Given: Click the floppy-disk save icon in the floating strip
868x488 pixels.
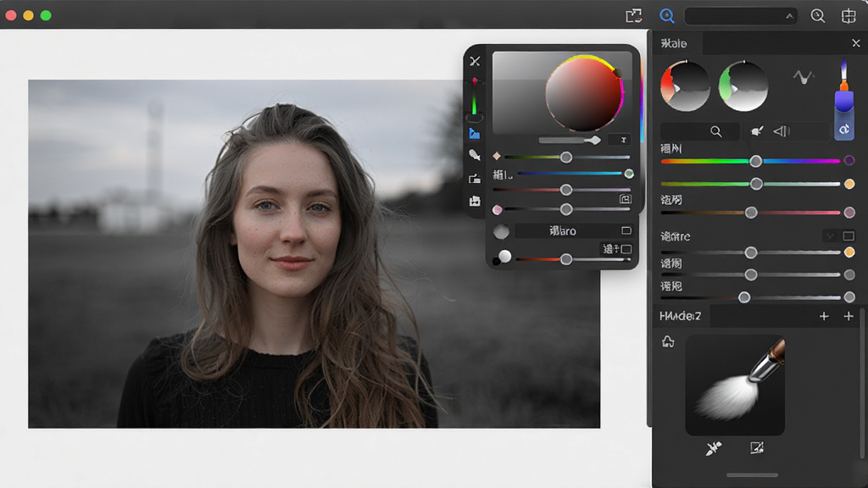Looking at the screenshot, I should [475, 201].
